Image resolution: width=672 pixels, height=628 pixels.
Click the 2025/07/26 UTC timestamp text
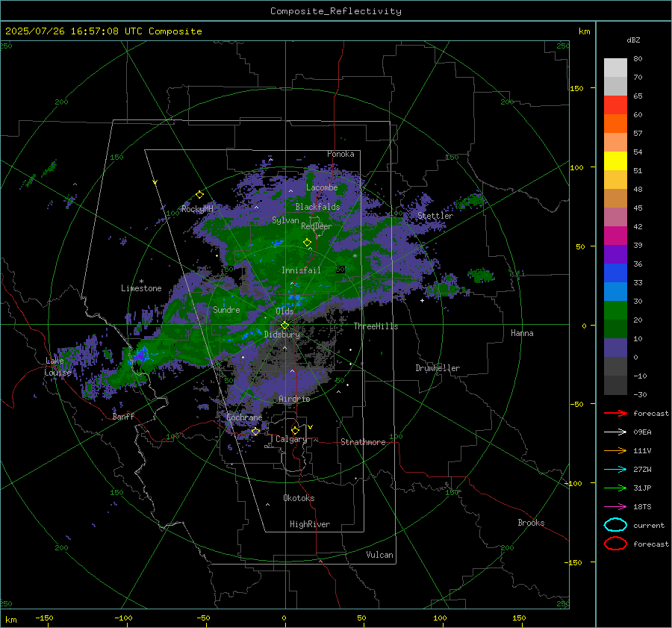[104, 31]
